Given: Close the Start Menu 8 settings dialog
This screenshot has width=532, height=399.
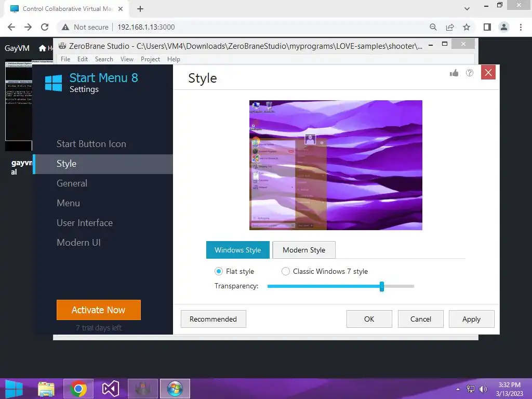Looking at the screenshot, I should [x=488, y=73].
